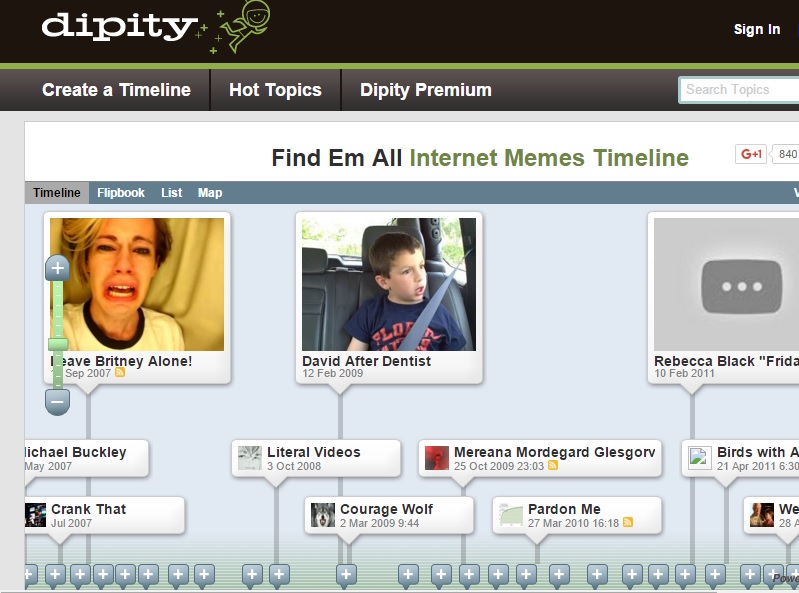Switch to the Flipbook view tab

tap(121, 193)
